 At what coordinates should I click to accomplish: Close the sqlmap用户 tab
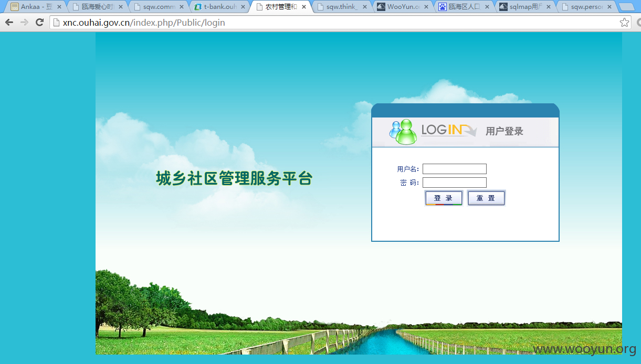(549, 7)
